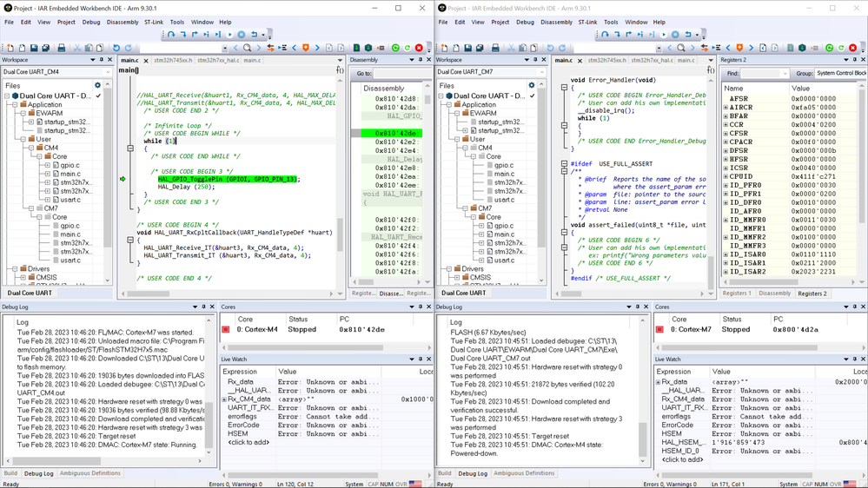Image resolution: width=868 pixels, height=488 pixels.
Task: Switch to stm32h7xx_hal.c tab in CM7 editor
Action: [653, 60]
